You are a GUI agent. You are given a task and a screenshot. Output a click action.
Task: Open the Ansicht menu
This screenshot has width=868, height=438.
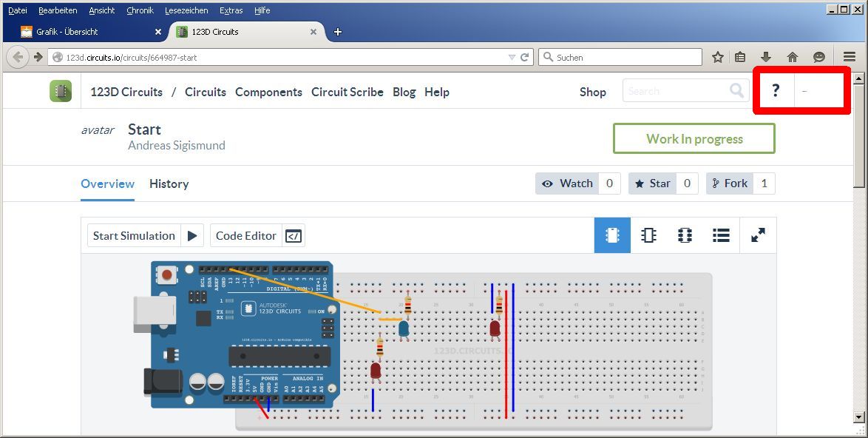(x=102, y=10)
